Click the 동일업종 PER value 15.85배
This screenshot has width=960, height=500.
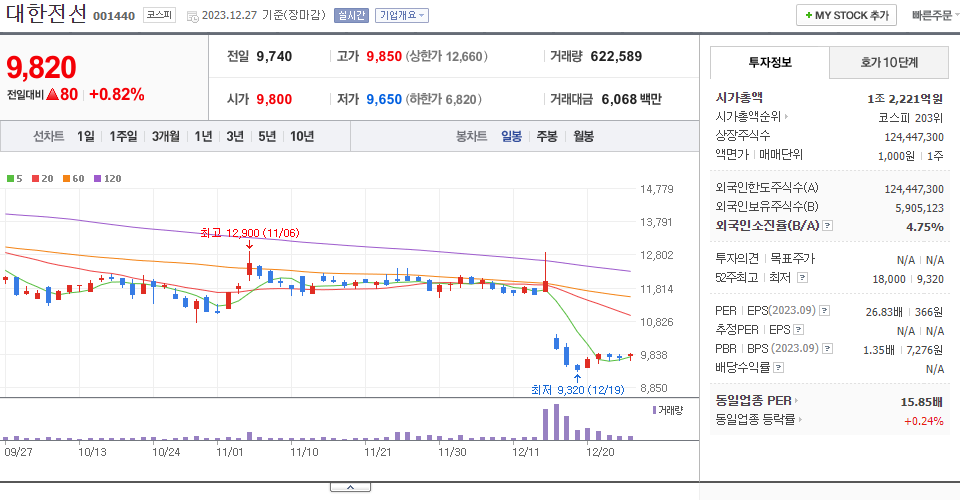pyautogui.click(x=921, y=402)
